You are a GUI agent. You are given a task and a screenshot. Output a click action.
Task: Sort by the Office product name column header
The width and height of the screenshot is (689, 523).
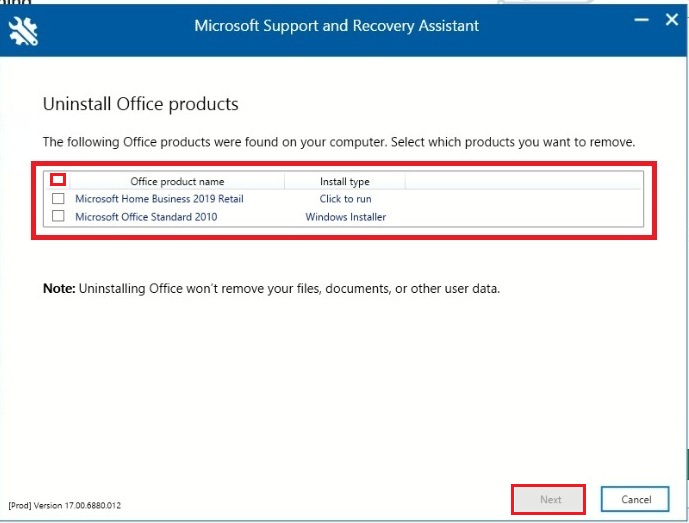pos(177,182)
